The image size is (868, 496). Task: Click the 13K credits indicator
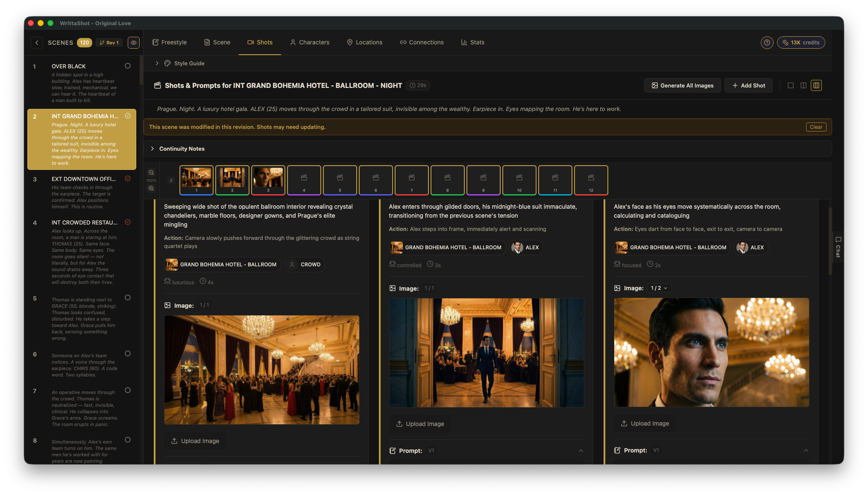click(801, 42)
